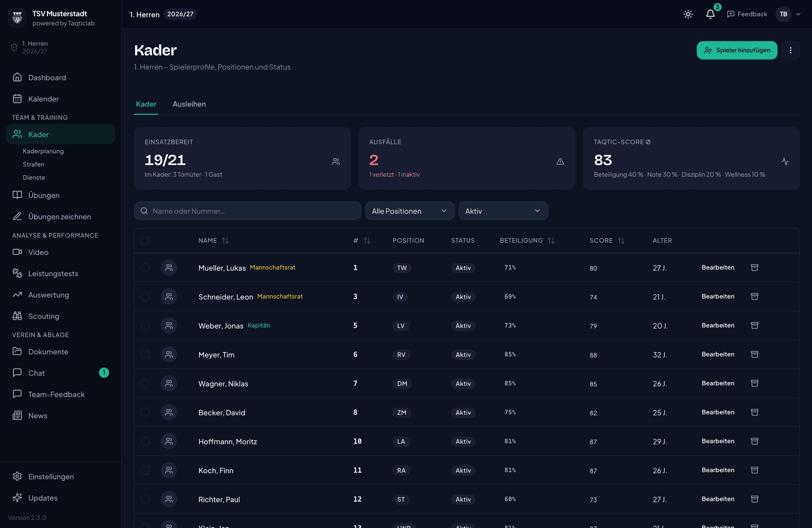812x528 pixels.
Task: Click archive icon for Mueller, Lukas
Action: point(754,267)
